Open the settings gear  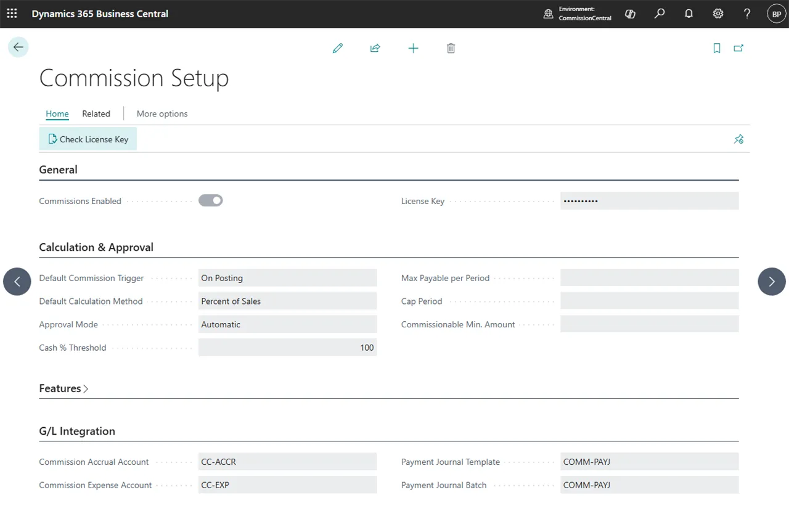pyautogui.click(x=718, y=14)
